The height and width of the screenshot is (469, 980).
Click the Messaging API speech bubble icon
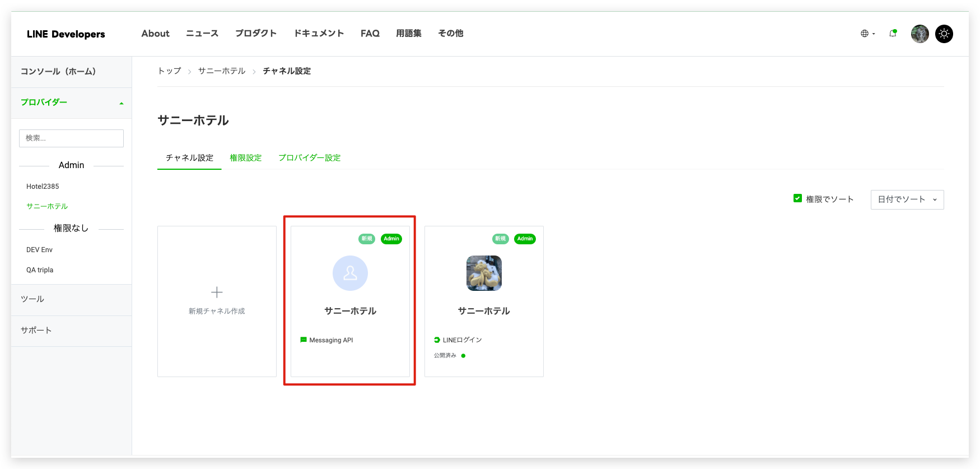coord(304,340)
